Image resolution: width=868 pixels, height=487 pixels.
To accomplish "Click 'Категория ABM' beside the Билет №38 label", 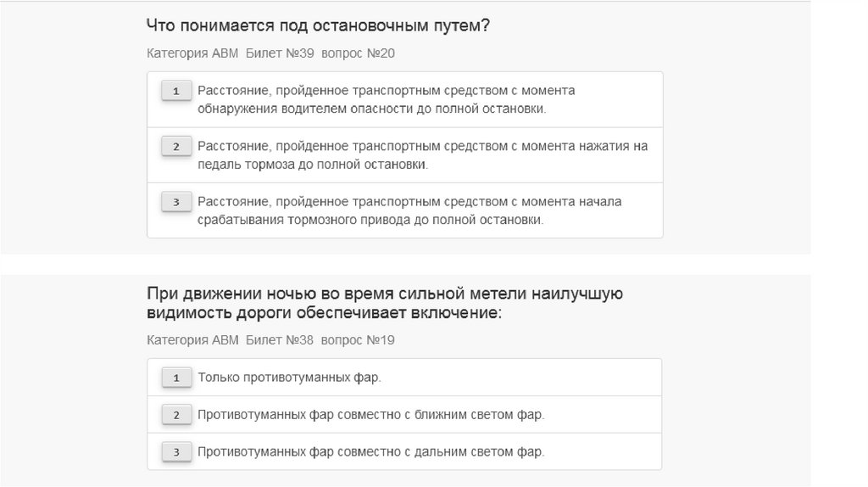I will click(192, 340).
